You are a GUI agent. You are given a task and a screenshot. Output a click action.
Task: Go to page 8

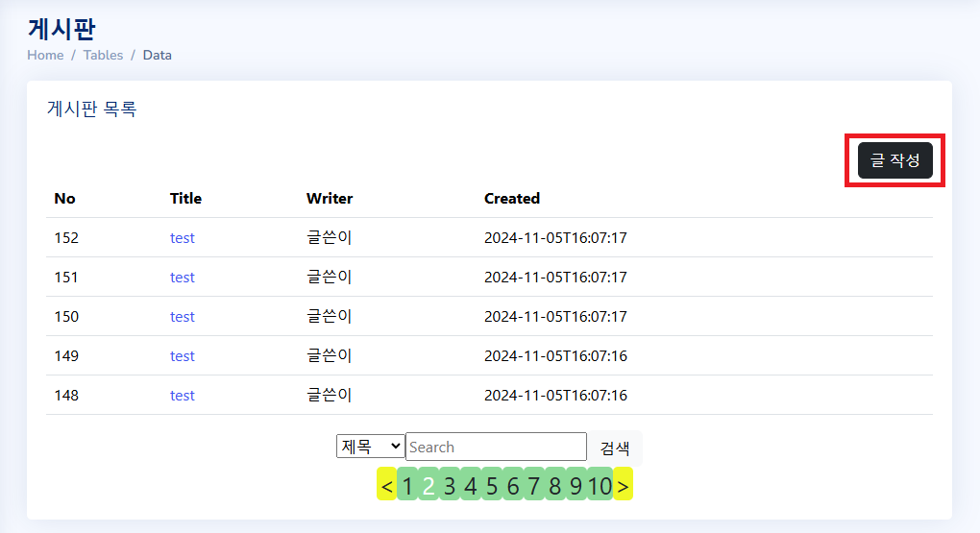555,484
